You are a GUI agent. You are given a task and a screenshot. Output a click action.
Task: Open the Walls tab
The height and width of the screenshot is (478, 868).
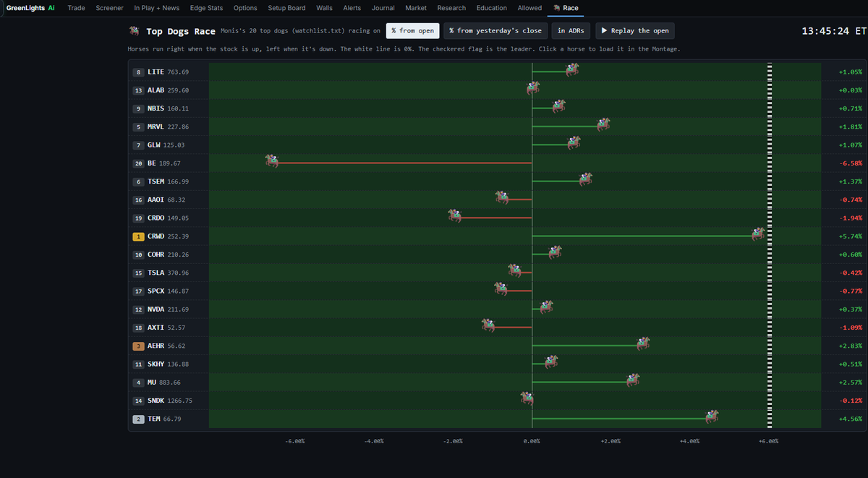(x=324, y=8)
